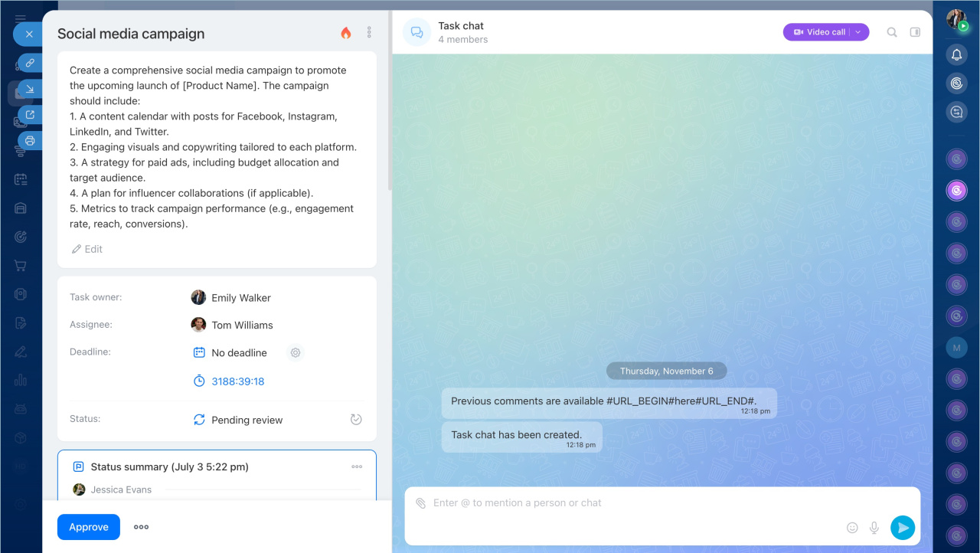
Task: Open the emoji picker
Action: (852, 528)
